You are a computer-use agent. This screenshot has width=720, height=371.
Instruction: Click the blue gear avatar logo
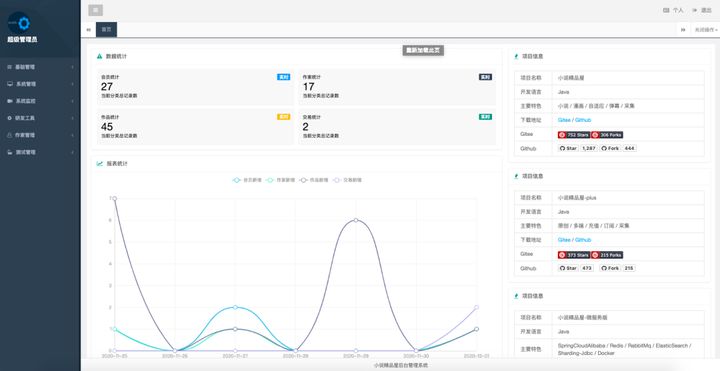pos(20,23)
